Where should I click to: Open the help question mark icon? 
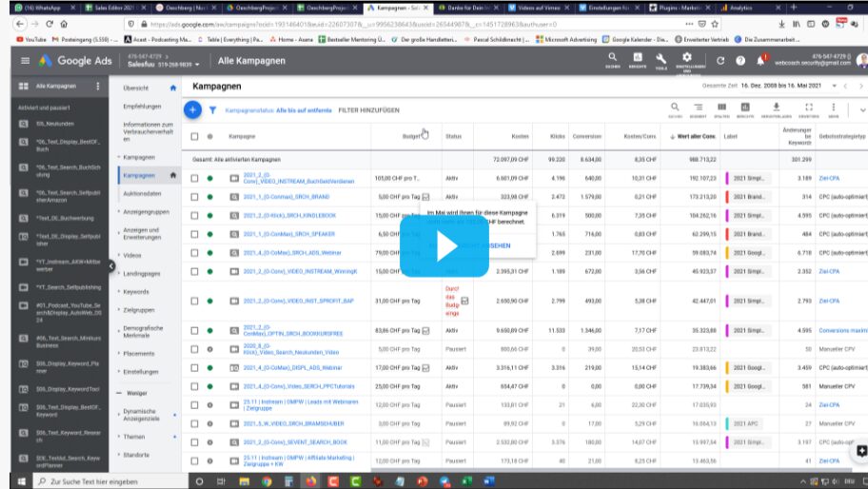click(740, 61)
